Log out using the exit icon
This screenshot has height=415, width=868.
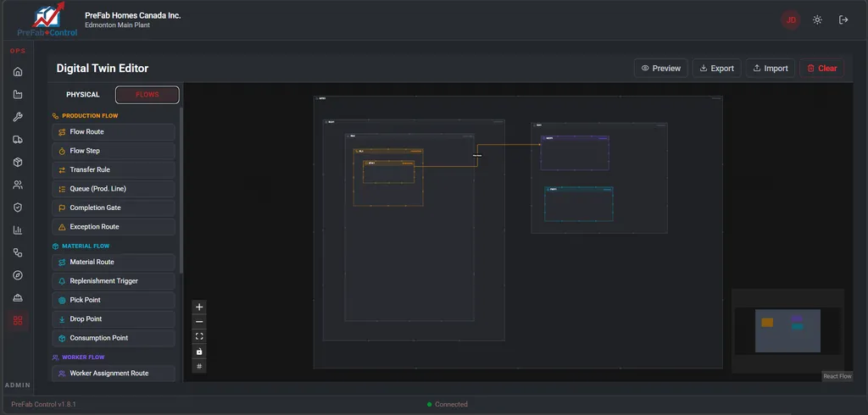(x=843, y=20)
